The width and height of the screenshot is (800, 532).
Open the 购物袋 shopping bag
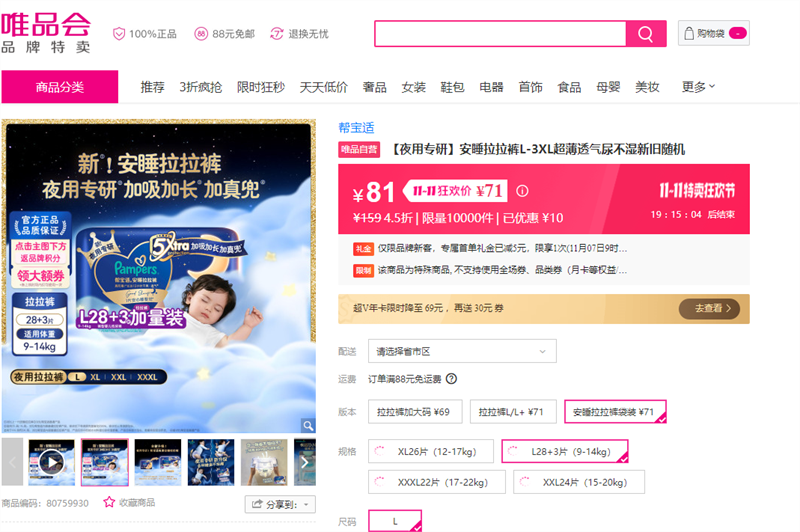tap(713, 34)
